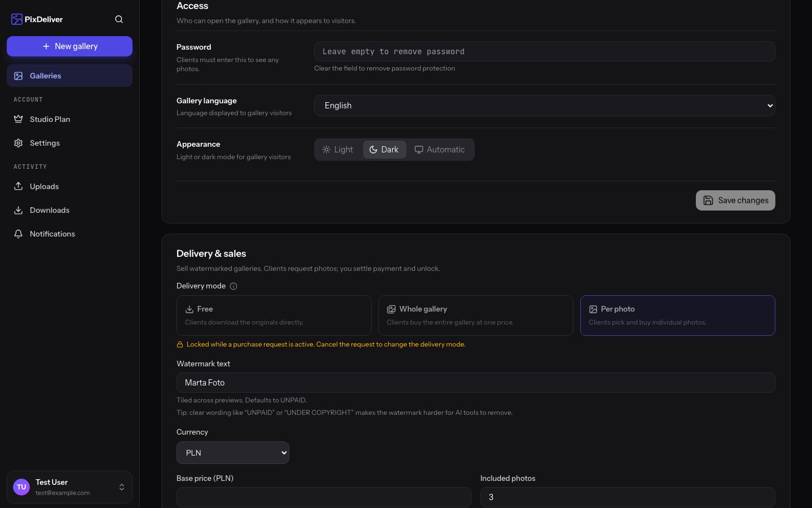This screenshot has width=812, height=508.
Task: Open the Currency dropdown showing PLN
Action: (x=233, y=453)
